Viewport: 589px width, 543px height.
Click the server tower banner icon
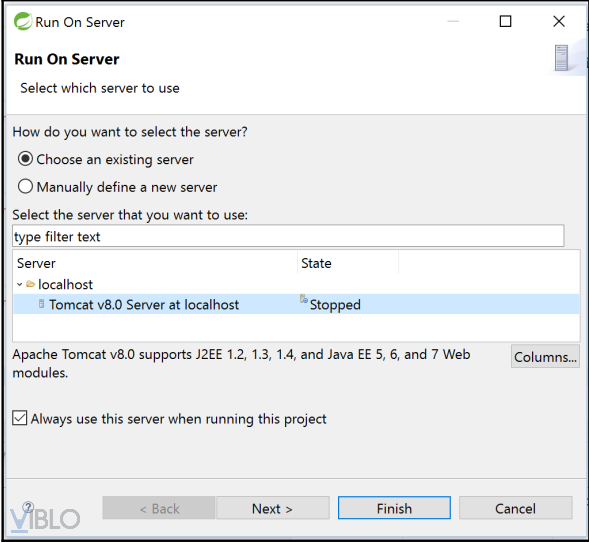(562, 58)
